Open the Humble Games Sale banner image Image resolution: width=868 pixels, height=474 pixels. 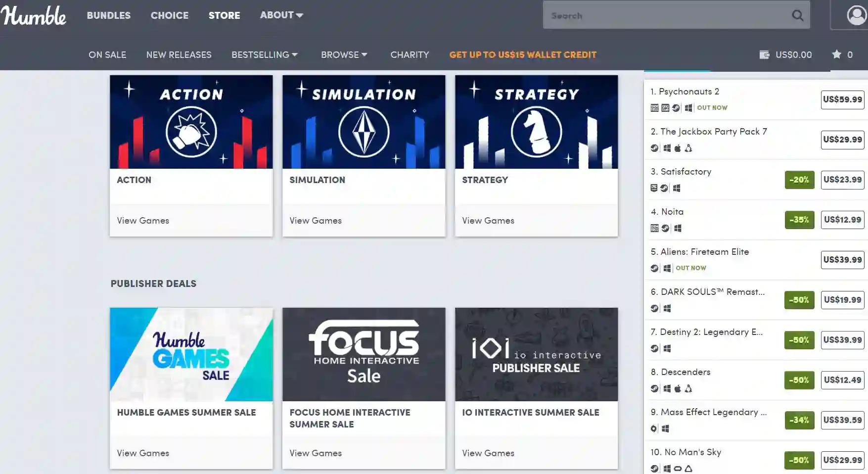coord(191,354)
